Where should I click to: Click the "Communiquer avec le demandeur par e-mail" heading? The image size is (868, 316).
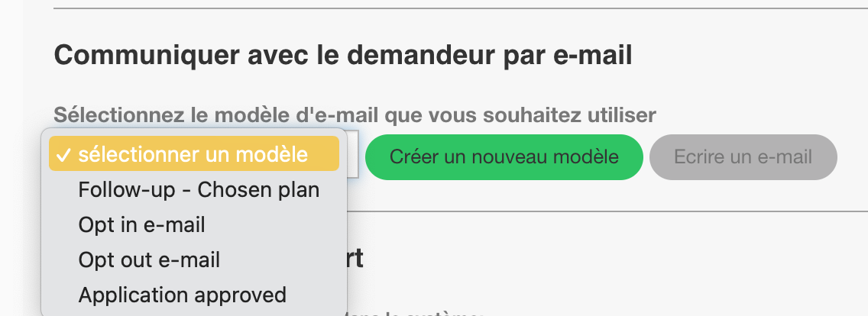[342, 56]
